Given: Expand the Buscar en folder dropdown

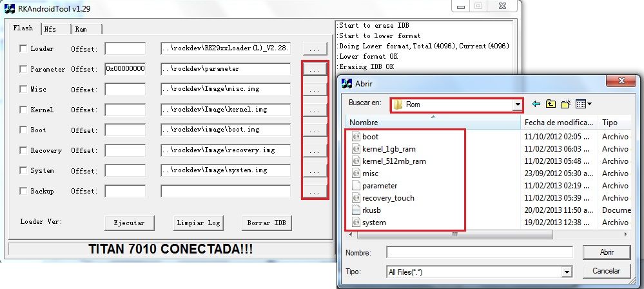Looking at the screenshot, I should pyautogui.click(x=517, y=105).
